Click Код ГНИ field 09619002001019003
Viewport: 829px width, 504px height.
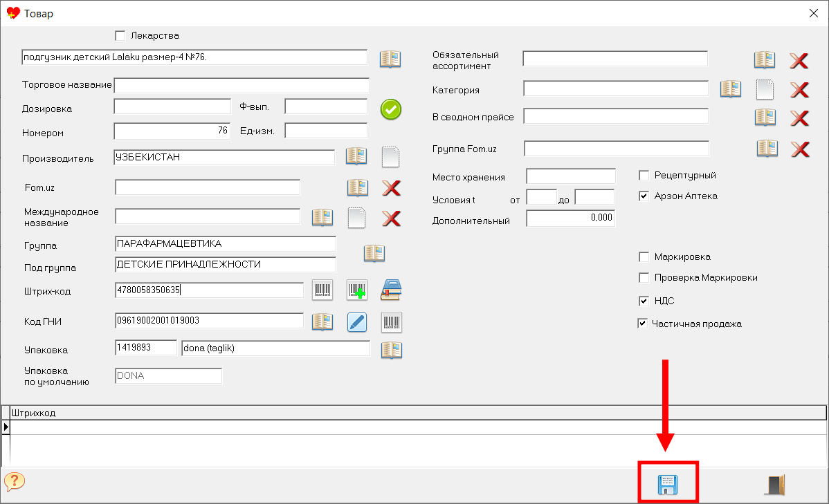210,321
